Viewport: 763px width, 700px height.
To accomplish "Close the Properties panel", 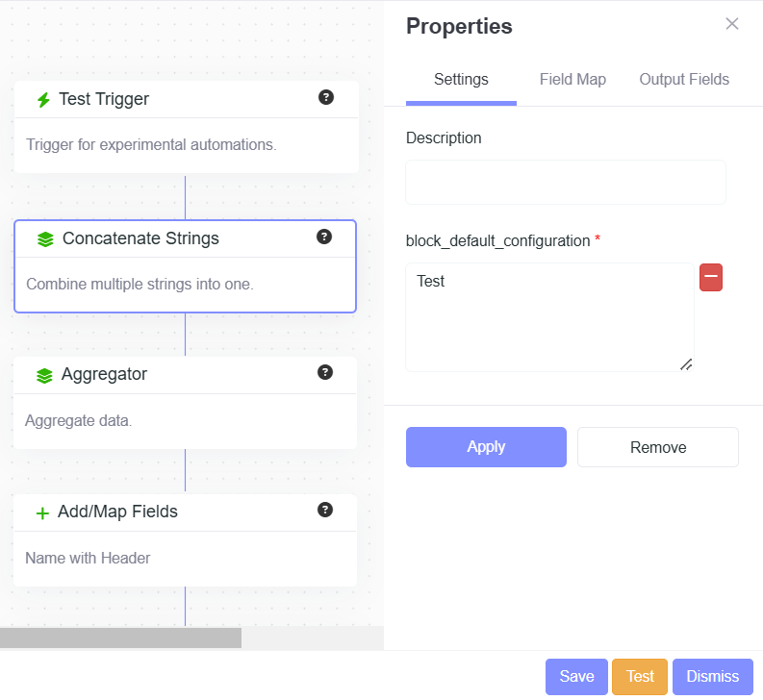I will [x=732, y=24].
